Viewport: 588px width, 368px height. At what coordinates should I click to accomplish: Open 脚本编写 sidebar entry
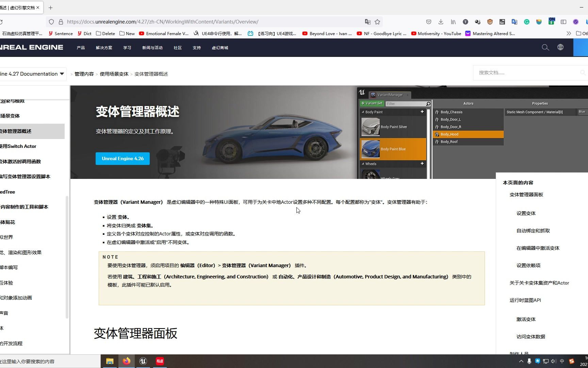click(x=9, y=267)
